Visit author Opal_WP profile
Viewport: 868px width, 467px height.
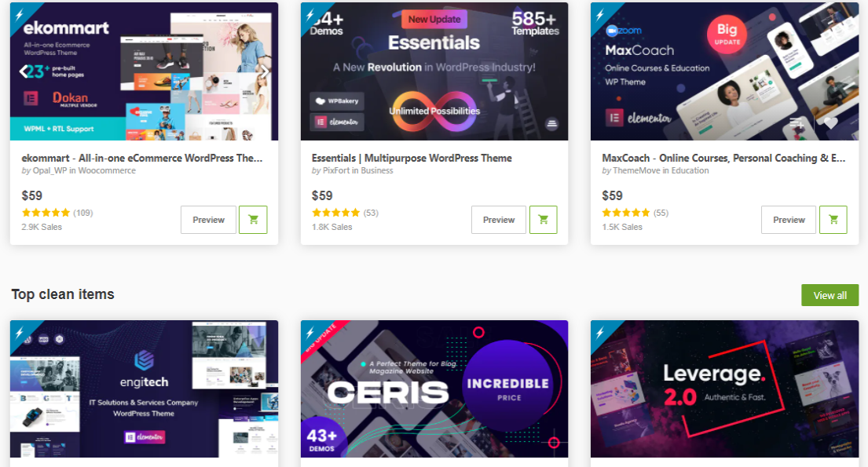(x=49, y=171)
